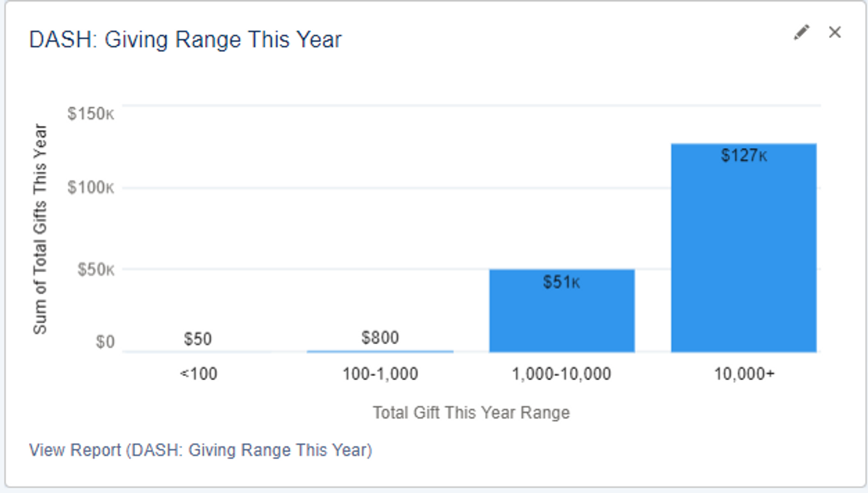Click the $50 value label
The height and width of the screenshot is (493, 868).
(198, 339)
